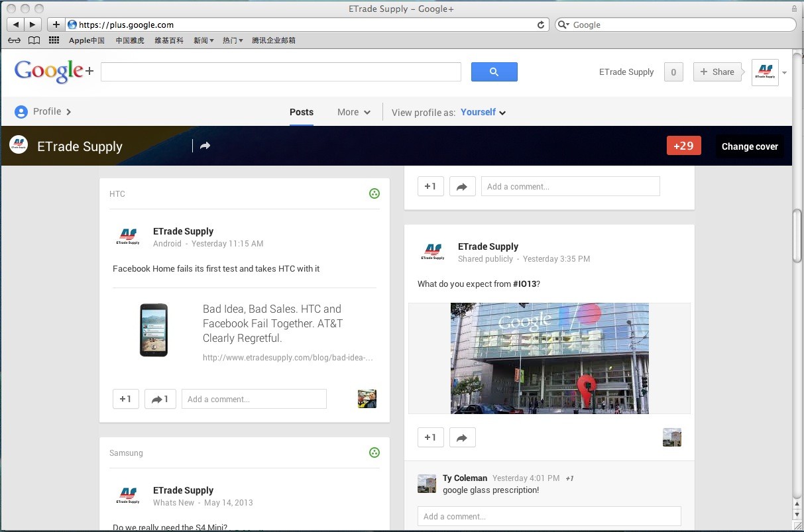Reload the page with the refresh icon

coord(541,25)
